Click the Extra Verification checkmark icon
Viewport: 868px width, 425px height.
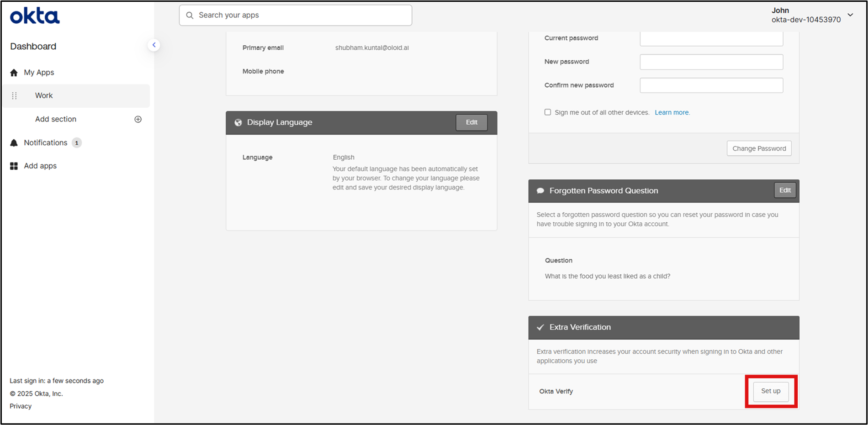[x=540, y=327]
